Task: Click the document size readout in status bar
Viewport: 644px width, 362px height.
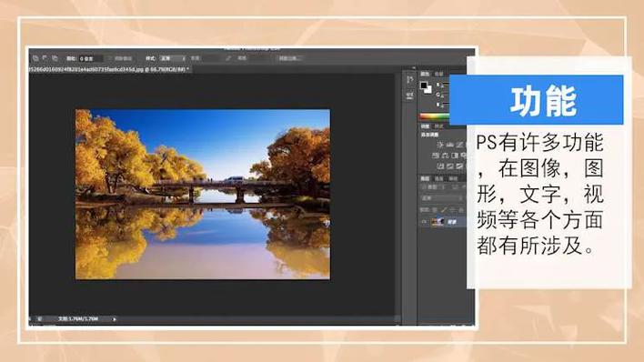Action: pos(78,319)
